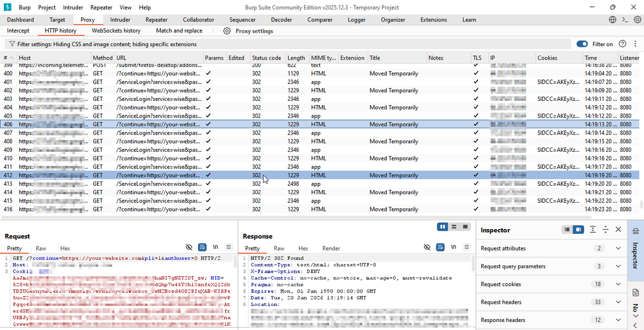Sort history by Method column header
Viewport: 644px width, 330px height.
103,58
